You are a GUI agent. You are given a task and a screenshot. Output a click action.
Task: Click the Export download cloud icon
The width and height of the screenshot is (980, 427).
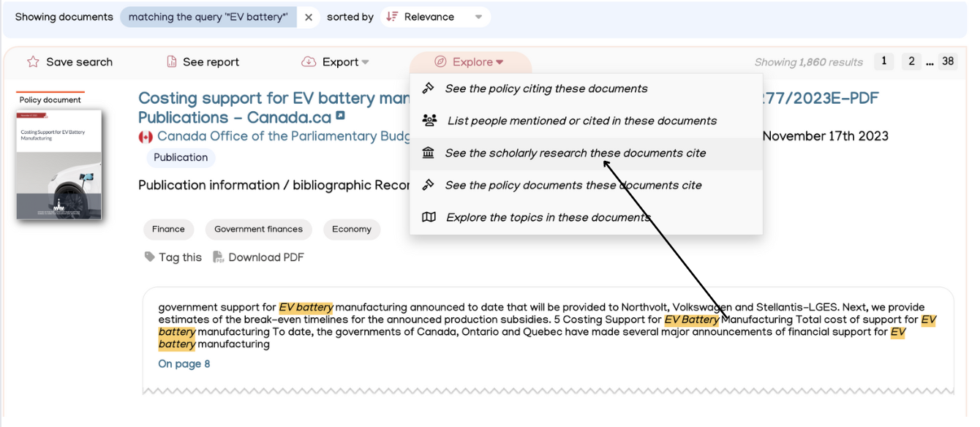click(x=309, y=61)
